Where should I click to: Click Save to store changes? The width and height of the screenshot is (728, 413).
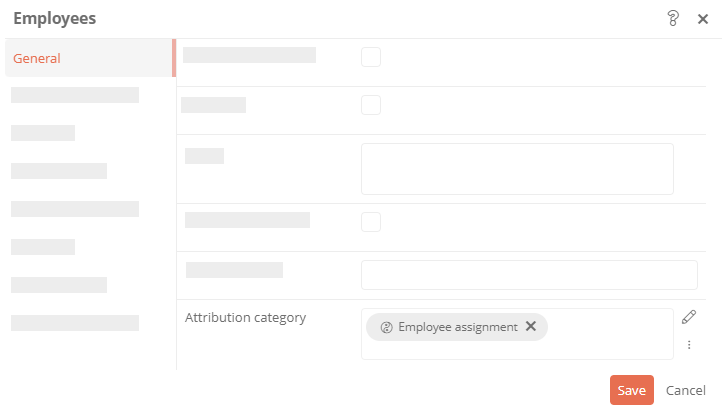(x=631, y=390)
